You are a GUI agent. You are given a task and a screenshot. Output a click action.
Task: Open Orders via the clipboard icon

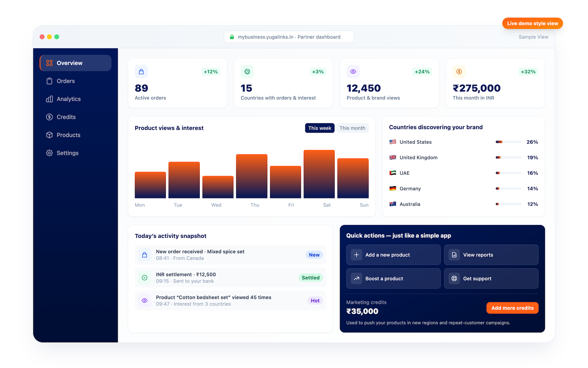point(49,81)
